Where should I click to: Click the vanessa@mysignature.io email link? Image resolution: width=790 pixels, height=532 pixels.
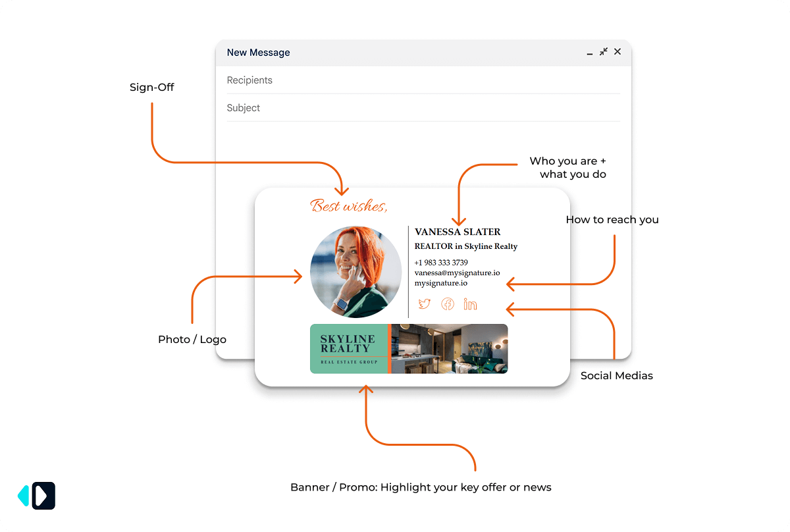pyautogui.click(x=457, y=273)
